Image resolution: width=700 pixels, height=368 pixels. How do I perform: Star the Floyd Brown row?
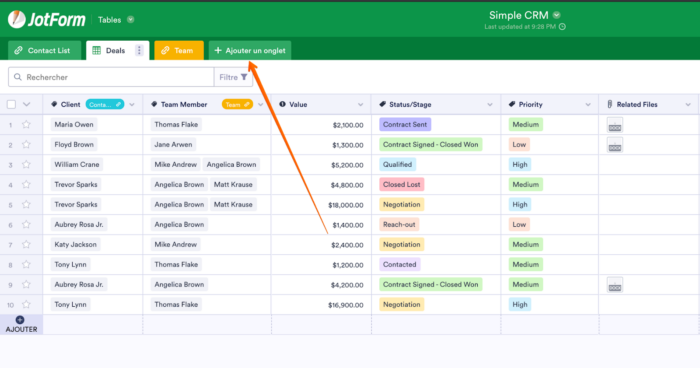click(x=26, y=145)
